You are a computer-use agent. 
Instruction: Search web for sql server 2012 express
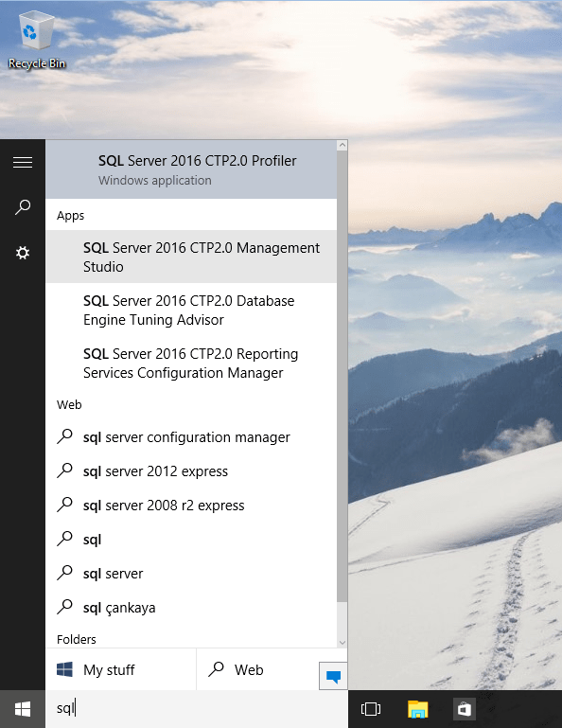pyautogui.click(x=191, y=471)
